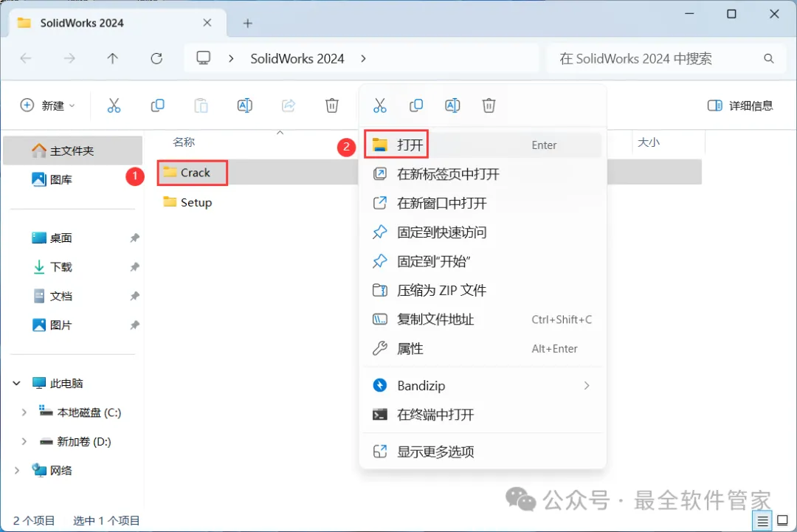This screenshot has height=532, width=797.
Task: Choose 属性 from the context menu
Action: point(483,348)
